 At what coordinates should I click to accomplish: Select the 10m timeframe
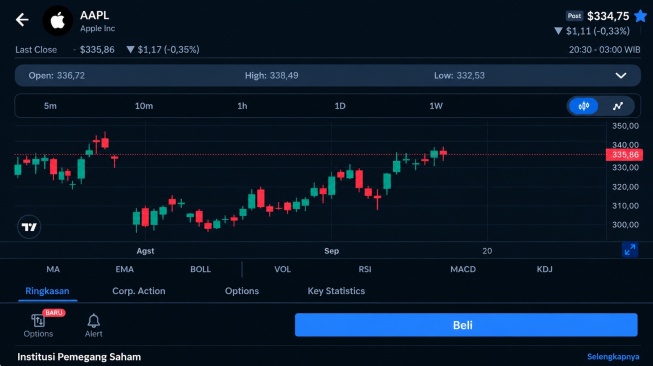144,106
